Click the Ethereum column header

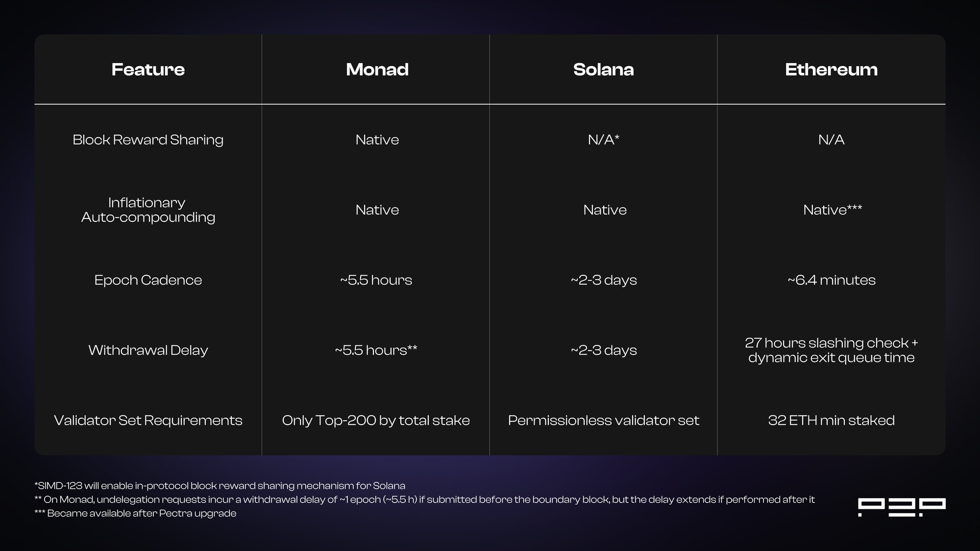point(831,70)
